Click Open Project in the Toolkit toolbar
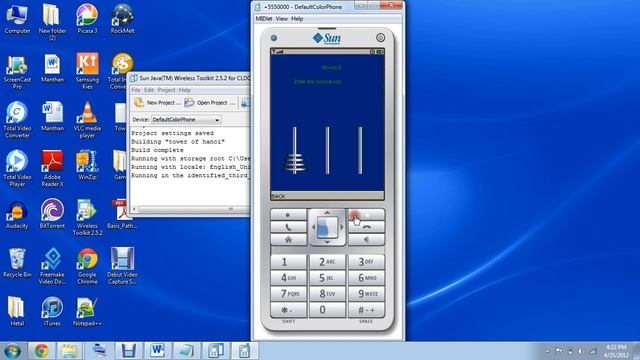The image size is (640, 360). point(210,103)
